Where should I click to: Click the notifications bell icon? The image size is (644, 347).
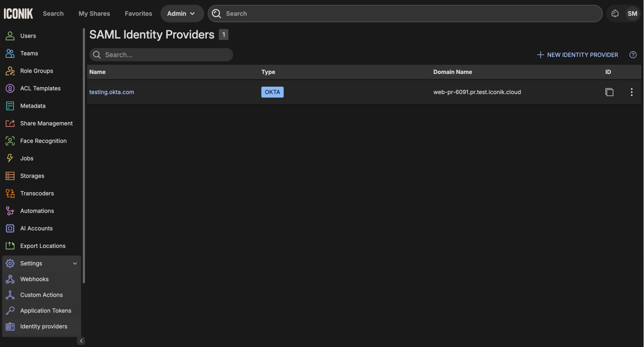pos(615,14)
